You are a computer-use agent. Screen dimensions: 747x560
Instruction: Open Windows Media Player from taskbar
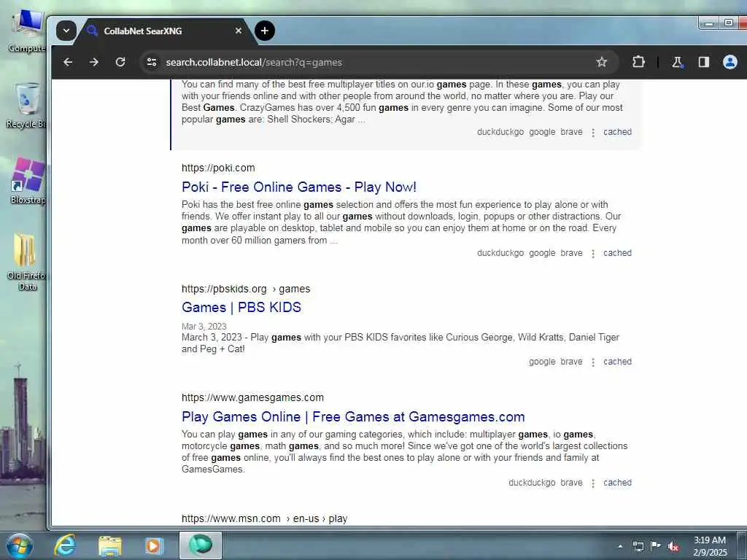(154, 545)
